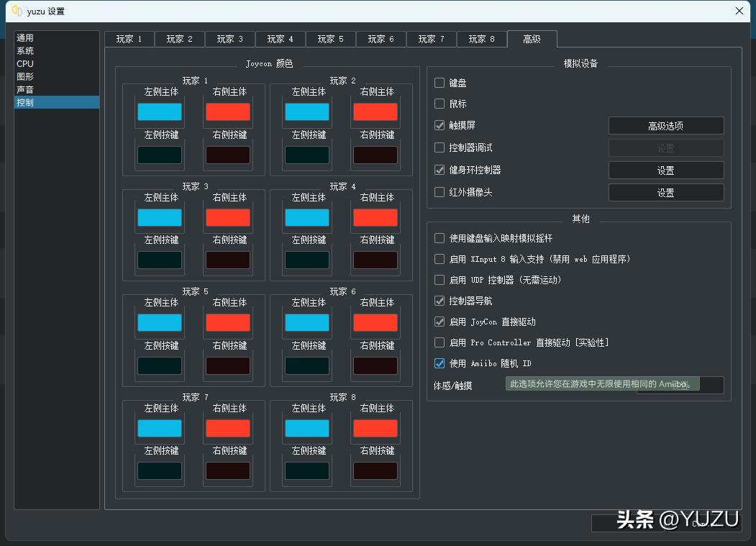
Task: Enable 启用 UDP 控制器
Action: [x=439, y=280]
